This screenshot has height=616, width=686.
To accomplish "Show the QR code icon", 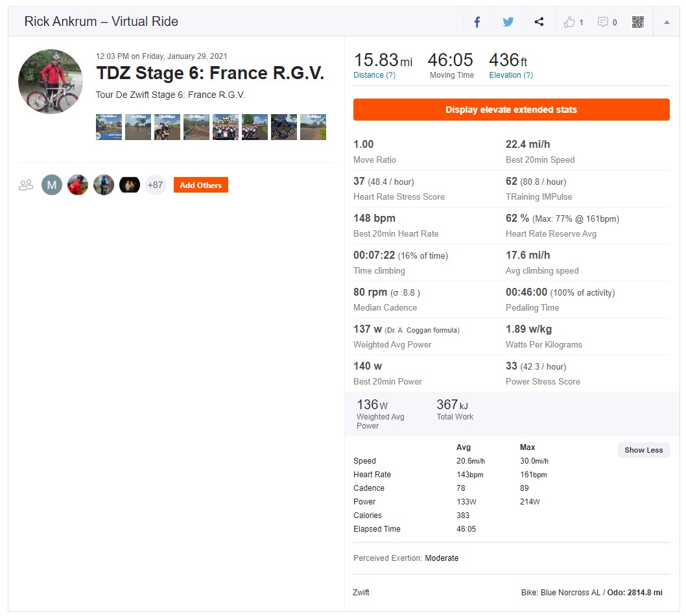I will click(637, 22).
